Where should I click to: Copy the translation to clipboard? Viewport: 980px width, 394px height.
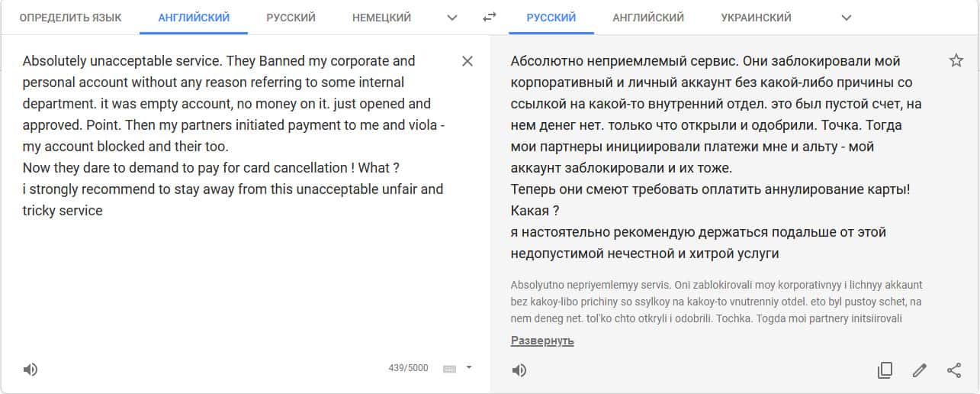885,370
